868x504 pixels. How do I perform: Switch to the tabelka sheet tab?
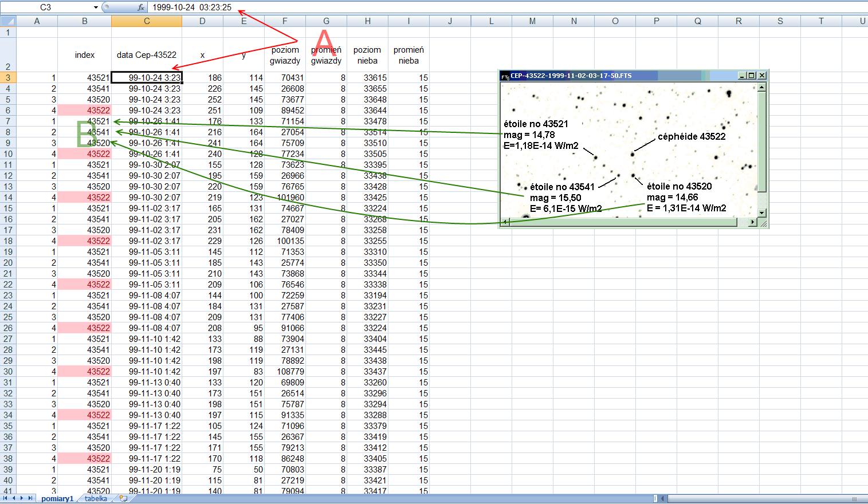click(x=96, y=498)
